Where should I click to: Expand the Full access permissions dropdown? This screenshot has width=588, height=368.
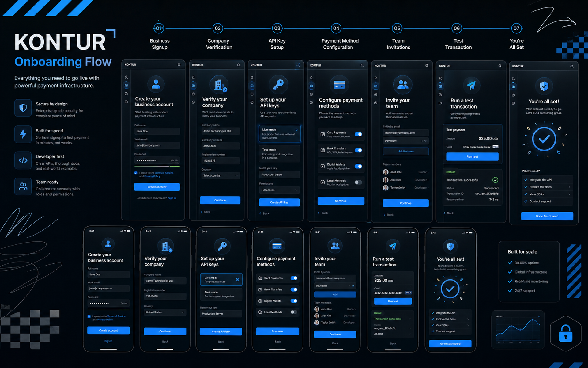coord(279,190)
